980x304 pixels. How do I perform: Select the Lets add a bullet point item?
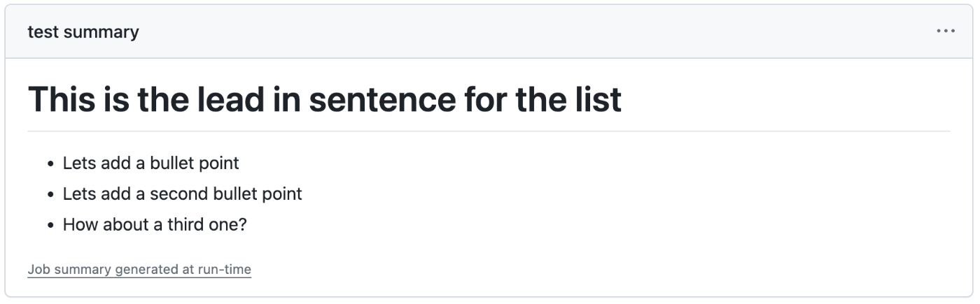pyautogui.click(x=151, y=163)
